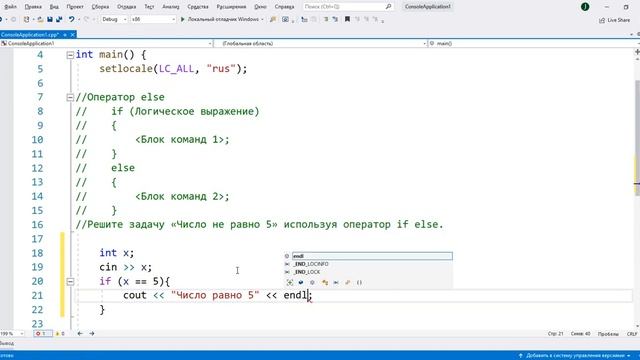Open the Окно menu
The height and width of the screenshot is (360, 640).
260,7
